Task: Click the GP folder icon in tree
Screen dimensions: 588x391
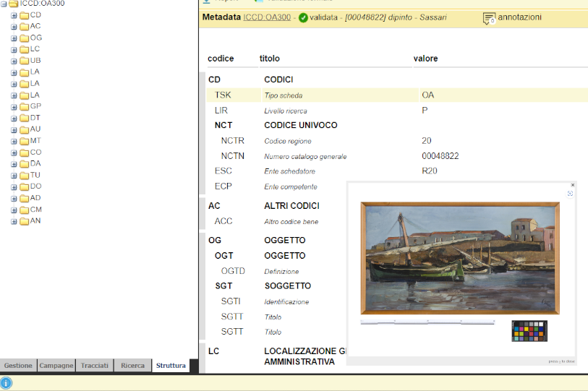Action: 25,107
